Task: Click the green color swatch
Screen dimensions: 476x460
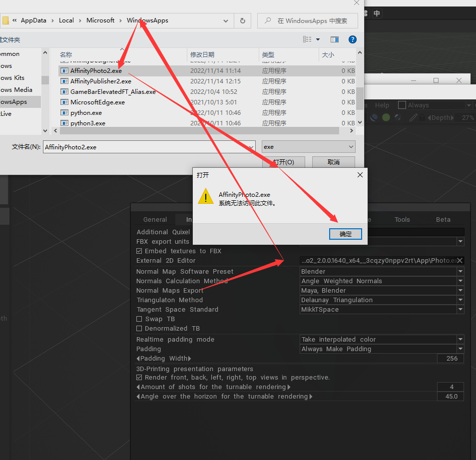Action: pyautogui.click(x=386, y=117)
